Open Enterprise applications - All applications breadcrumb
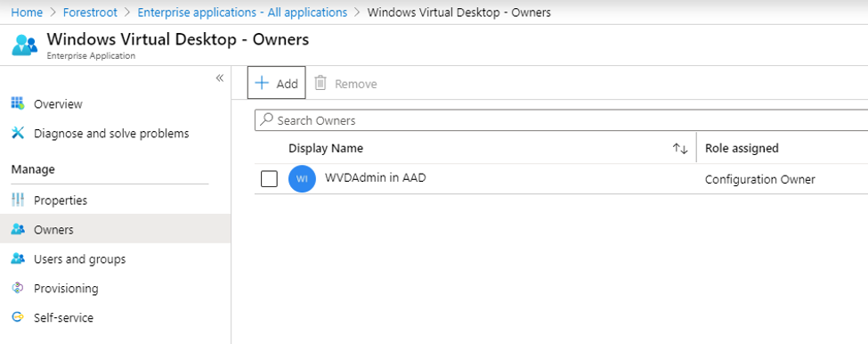868x344 pixels. click(242, 12)
